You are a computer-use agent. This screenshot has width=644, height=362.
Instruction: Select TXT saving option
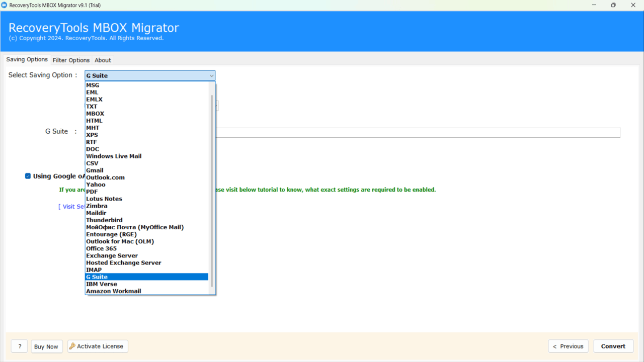(x=146, y=107)
